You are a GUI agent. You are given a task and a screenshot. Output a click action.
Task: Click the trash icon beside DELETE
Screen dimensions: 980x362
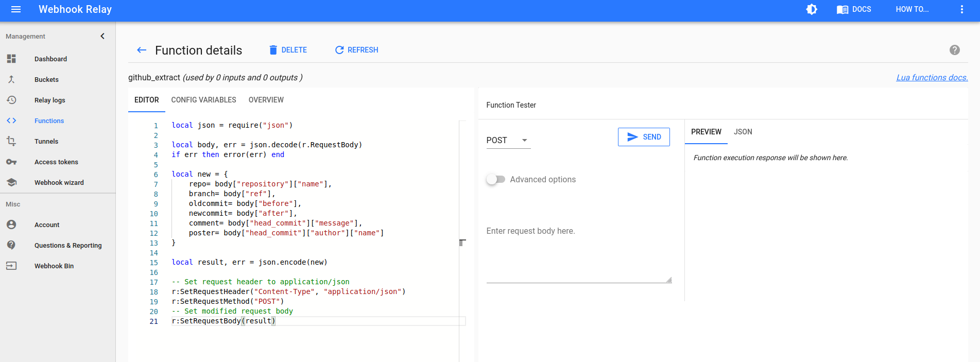(273, 50)
